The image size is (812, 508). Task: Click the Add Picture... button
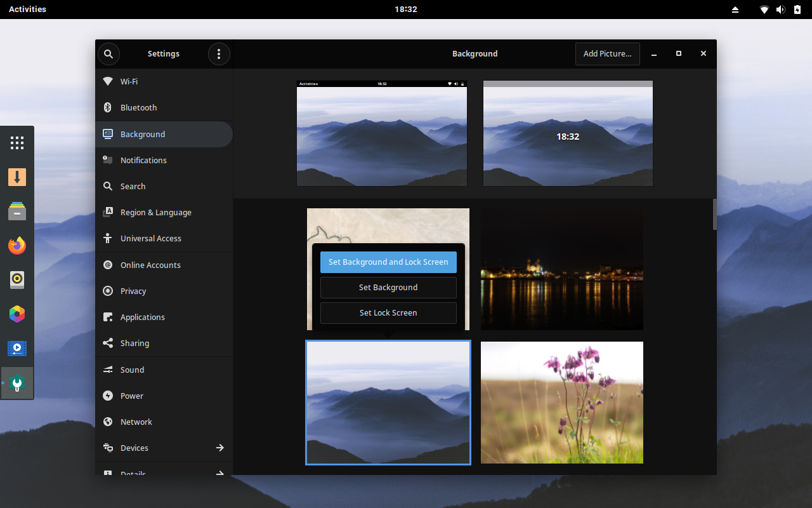[608, 54]
